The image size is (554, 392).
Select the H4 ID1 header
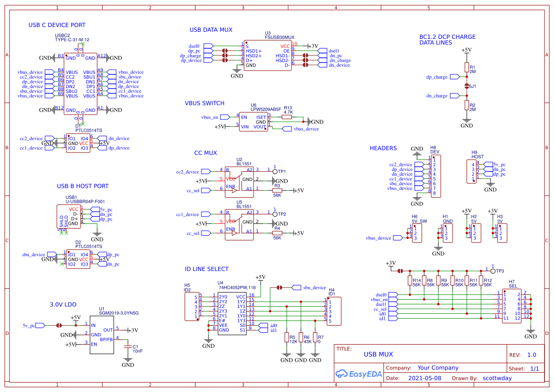334,311
